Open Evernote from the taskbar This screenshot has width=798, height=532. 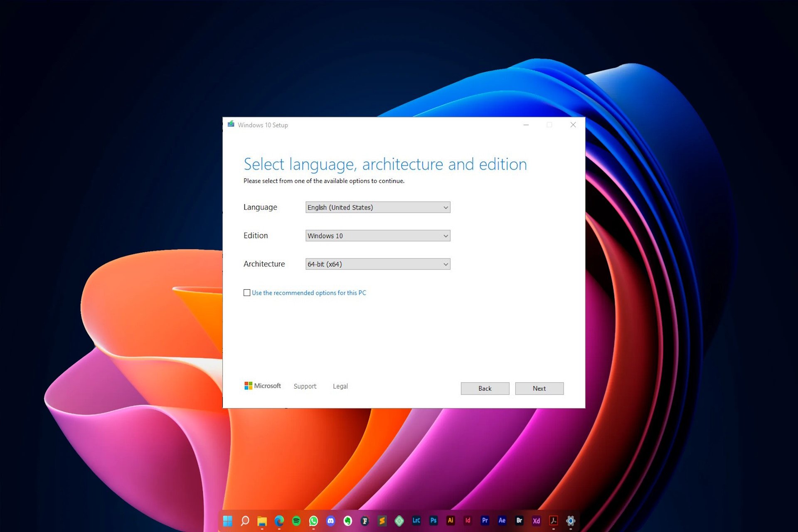coord(348,520)
